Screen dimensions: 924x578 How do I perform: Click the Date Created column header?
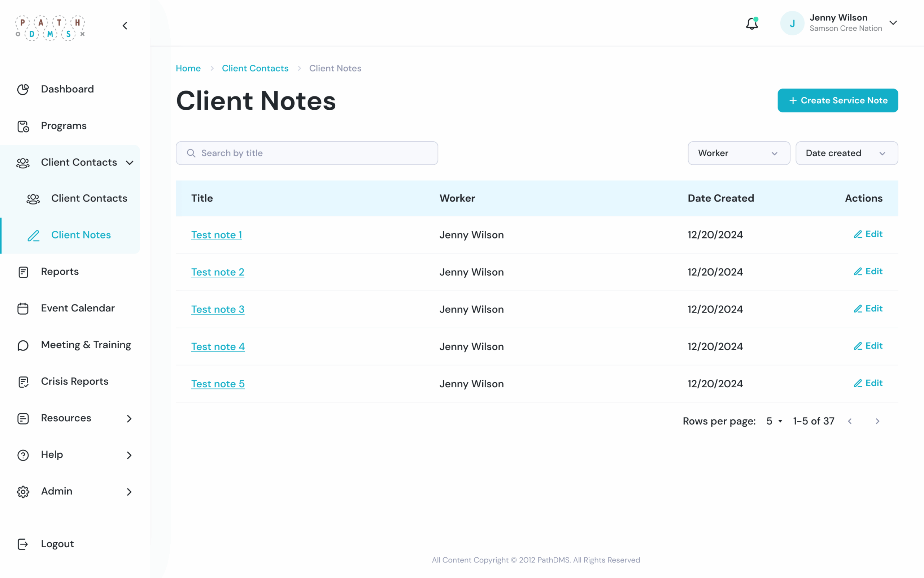click(721, 198)
